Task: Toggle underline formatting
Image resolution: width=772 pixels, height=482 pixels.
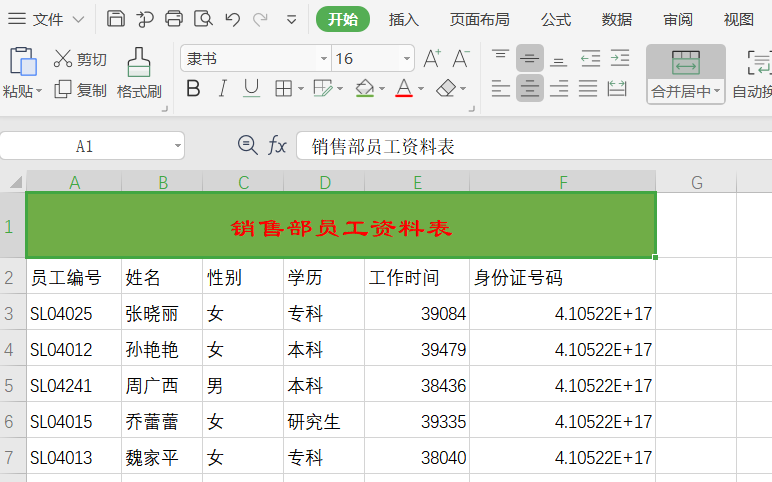Action: coord(252,89)
